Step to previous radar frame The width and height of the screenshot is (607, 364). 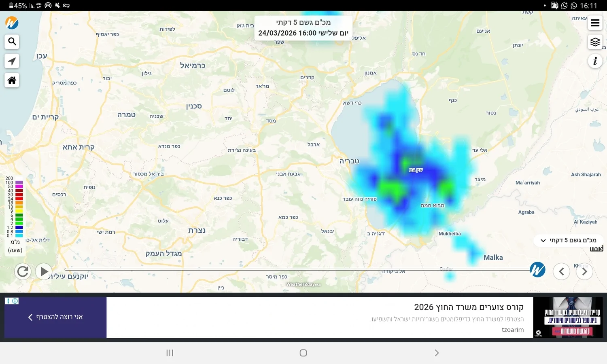coord(561,271)
